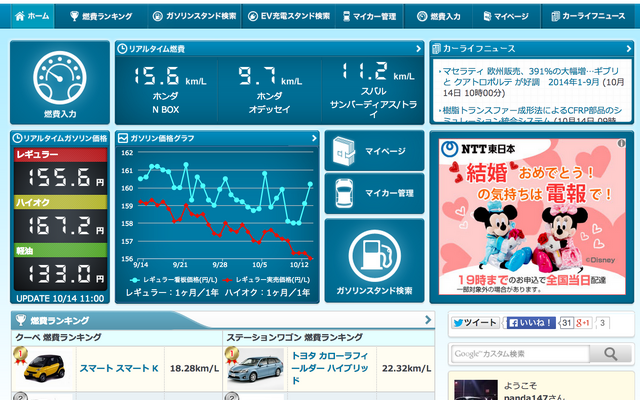Image resolution: width=640 pixels, height=400 pixels.
Task: Click the Google +1 button
Action: pos(583,323)
